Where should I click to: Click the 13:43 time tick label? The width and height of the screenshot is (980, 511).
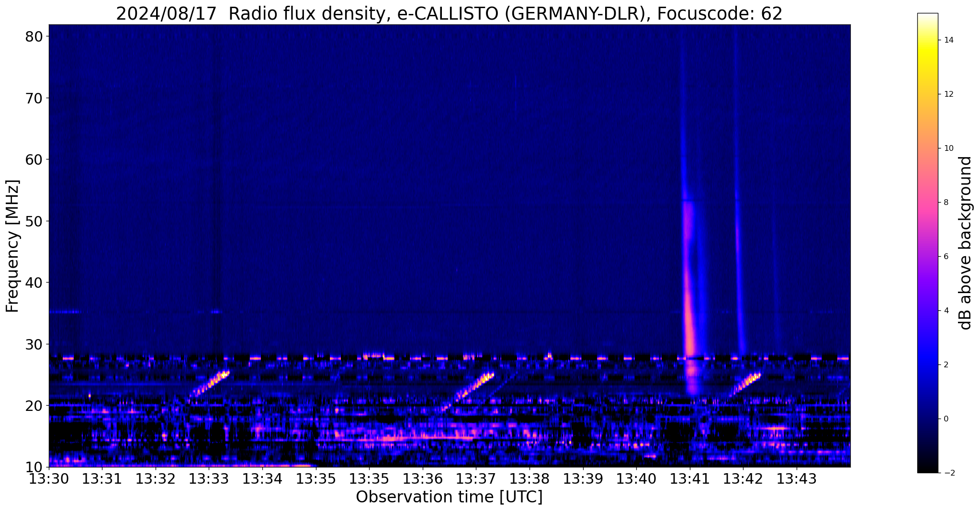(x=797, y=478)
